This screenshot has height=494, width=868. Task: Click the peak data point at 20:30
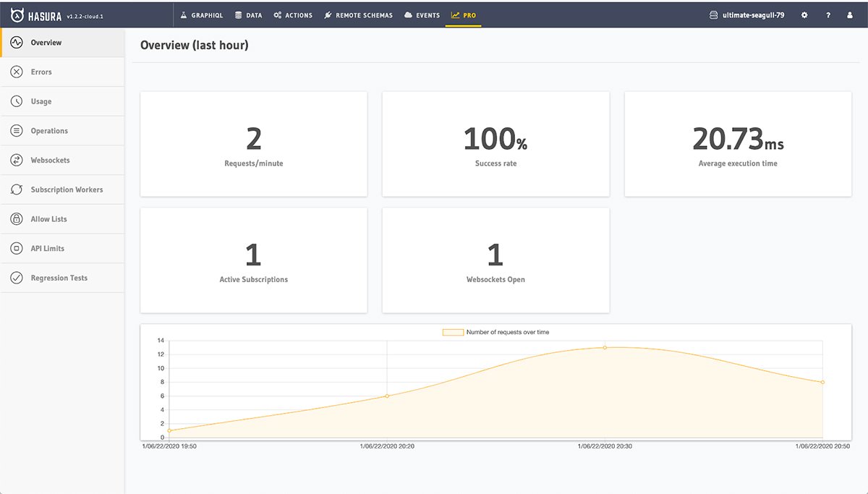pos(605,347)
